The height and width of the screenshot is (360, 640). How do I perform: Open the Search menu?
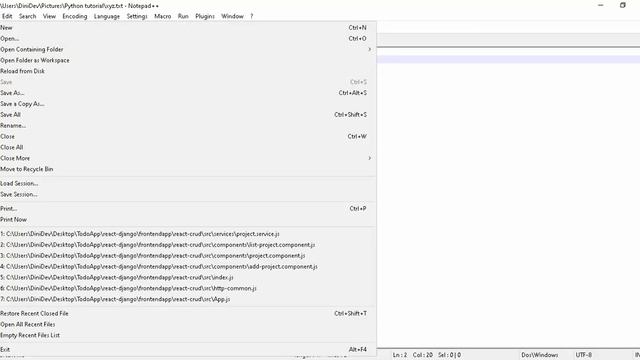pos(27,16)
